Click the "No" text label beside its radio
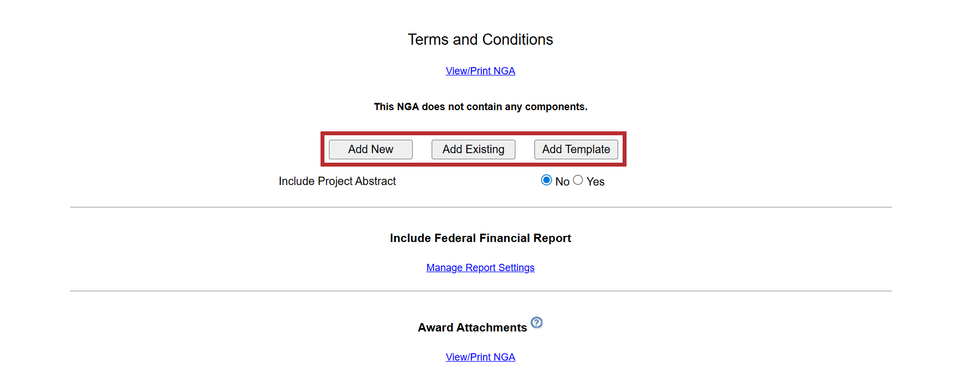 point(562,182)
